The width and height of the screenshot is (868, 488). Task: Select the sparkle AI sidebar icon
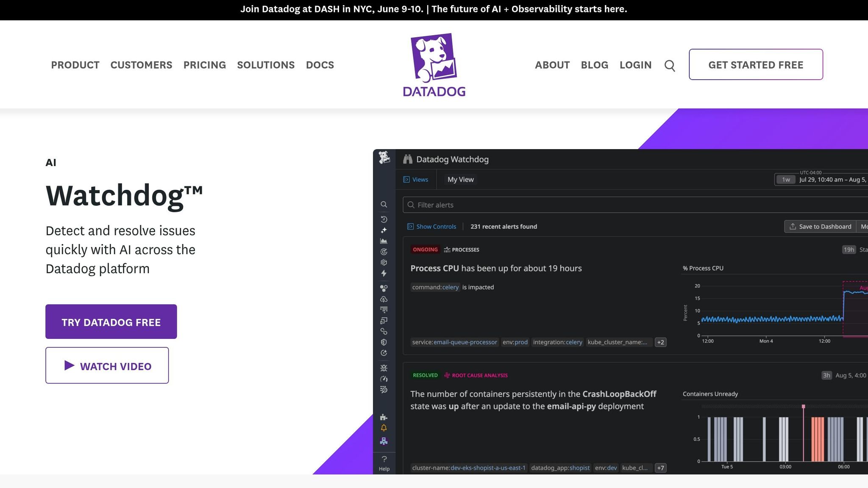(384, 230)
